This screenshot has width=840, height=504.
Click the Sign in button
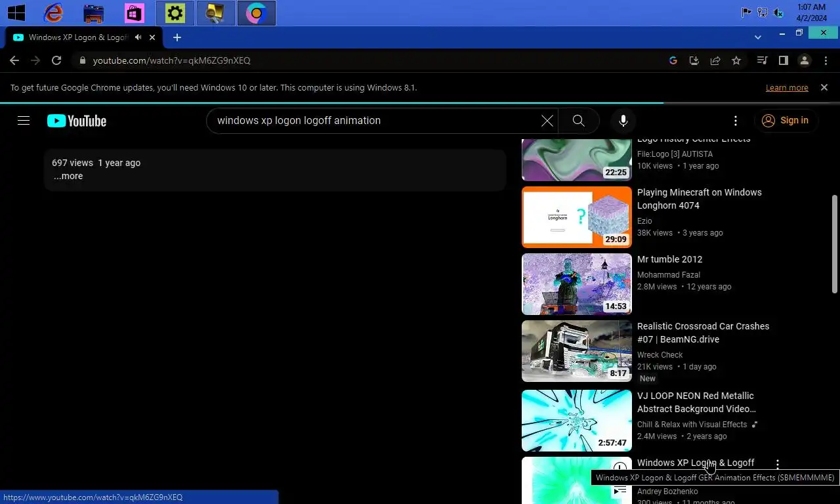click(x=786, y=121)
